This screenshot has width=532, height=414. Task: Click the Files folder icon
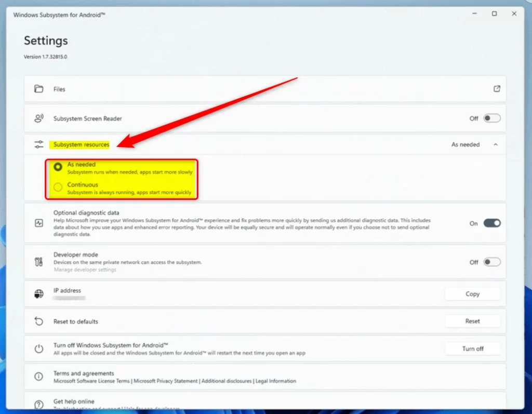pyautogui.click(x=39, y=89)
